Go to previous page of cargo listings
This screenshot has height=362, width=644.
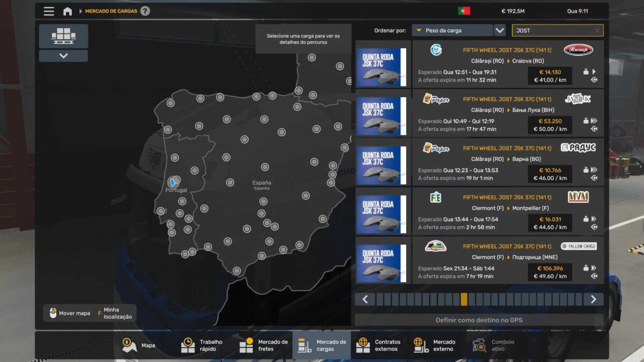[365, 299]
